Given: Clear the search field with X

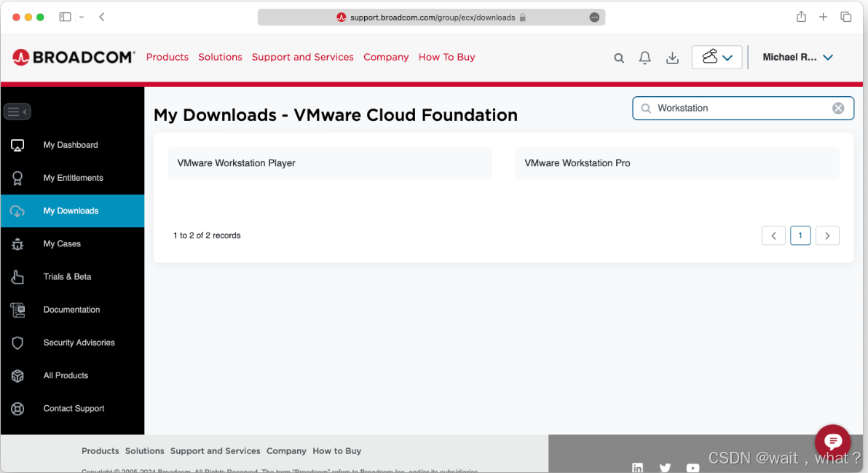Looking at the screenshot, I should [838, 108].
